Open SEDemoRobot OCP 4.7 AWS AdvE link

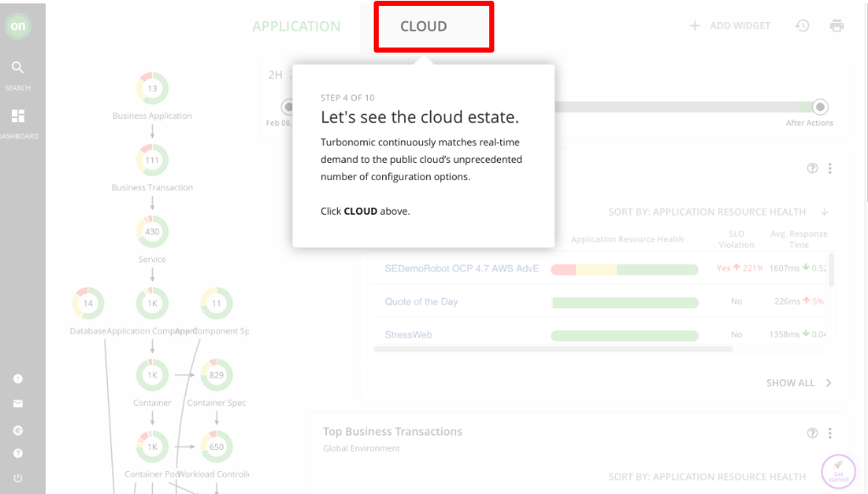462,268
